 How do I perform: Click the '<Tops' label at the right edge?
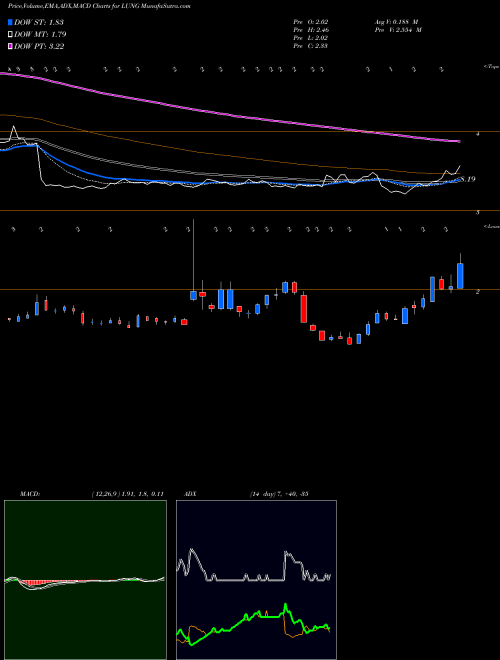point(491,67)
